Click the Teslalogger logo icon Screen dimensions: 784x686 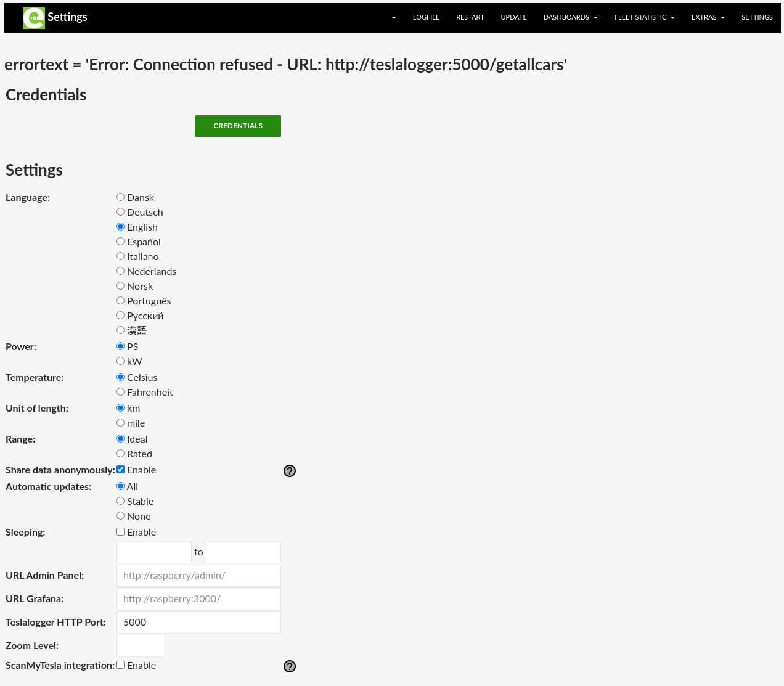pyautogui.click(x=34, y=18)
